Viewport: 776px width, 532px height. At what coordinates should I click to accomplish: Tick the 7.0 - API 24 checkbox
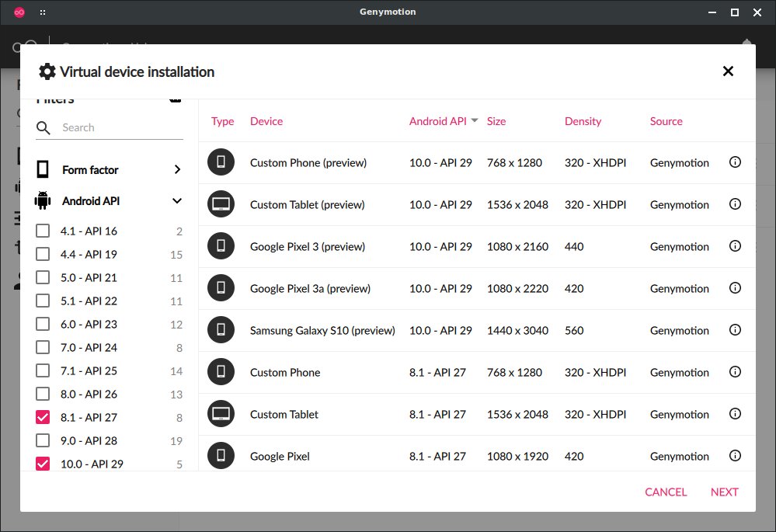click(x=43, y=347)
